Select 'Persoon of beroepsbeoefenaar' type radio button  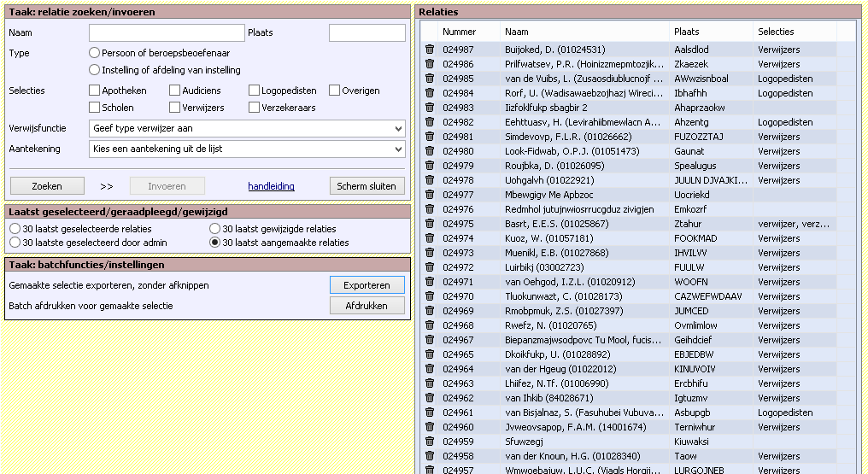95,53
